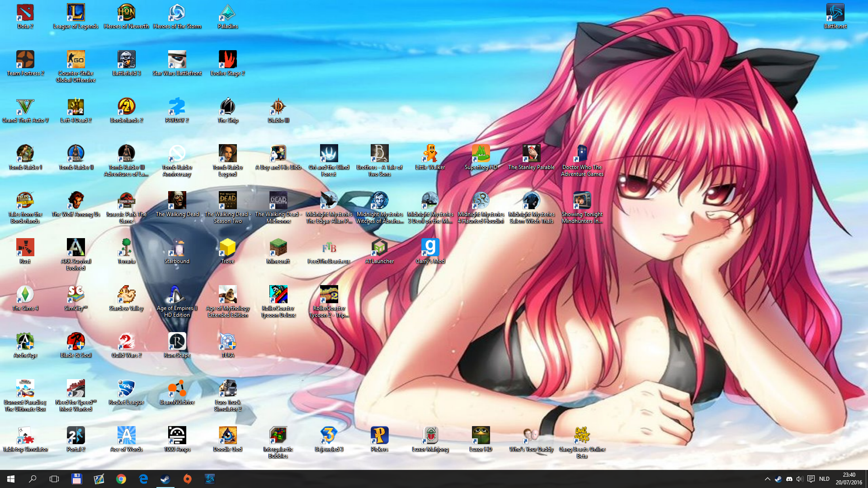Select Showing Tonight Mindhunters icon
Viewport: 868px width, 488px height.
(582, 207)
